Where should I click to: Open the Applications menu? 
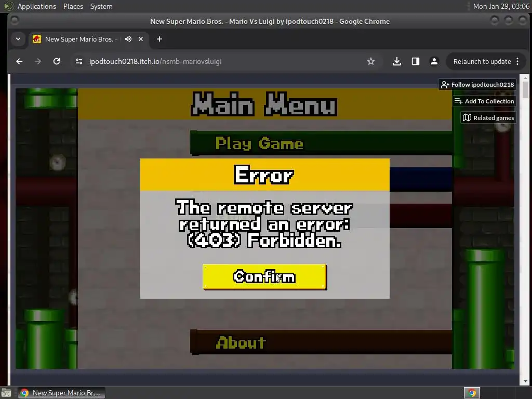point(37,6)
